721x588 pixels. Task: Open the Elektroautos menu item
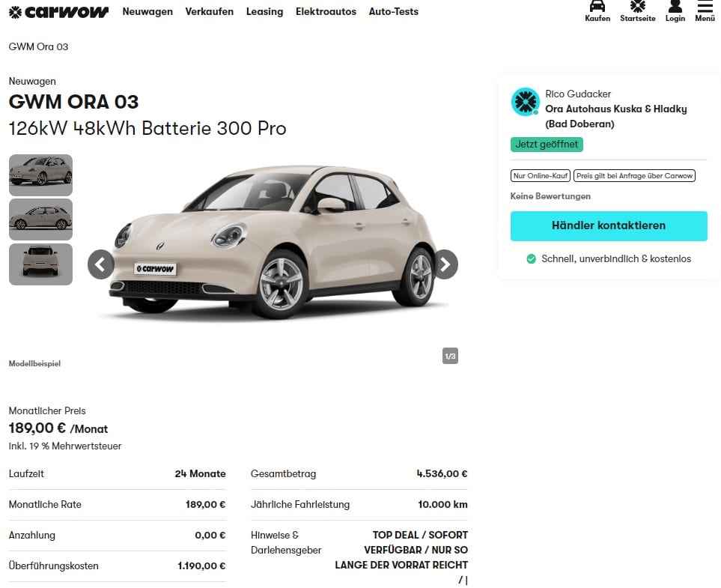coord(326,11)
